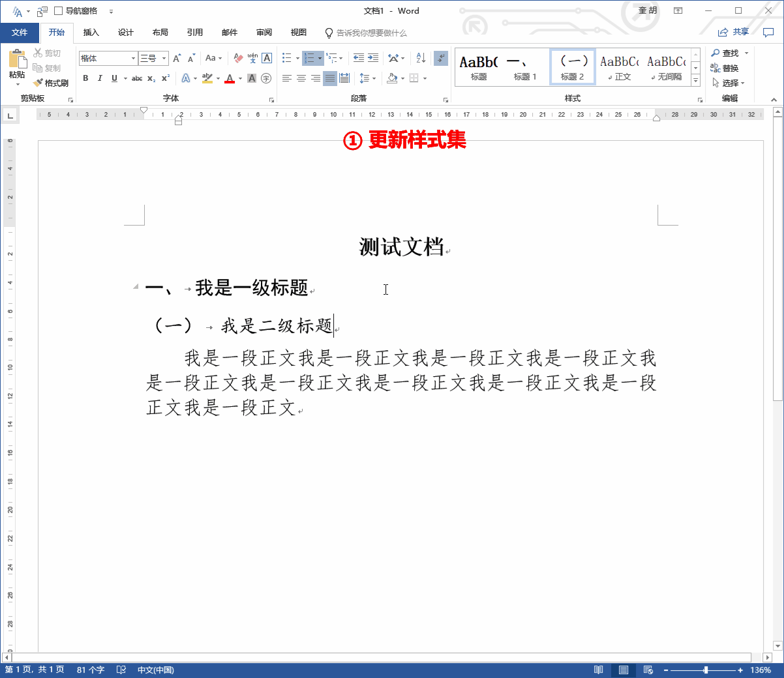Center align the text
This screenshot has height=678, width=784.
pos(301,78)
